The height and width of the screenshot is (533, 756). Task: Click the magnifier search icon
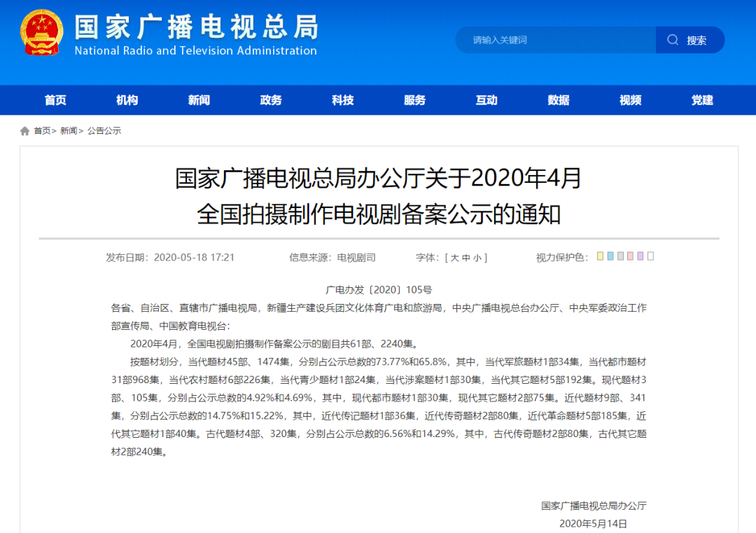[x=673, y=40]
